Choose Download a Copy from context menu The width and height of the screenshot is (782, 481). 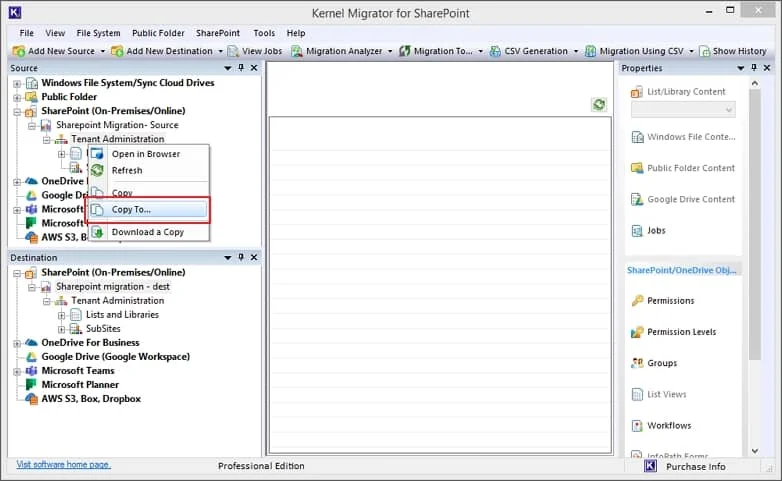point(149,232)
